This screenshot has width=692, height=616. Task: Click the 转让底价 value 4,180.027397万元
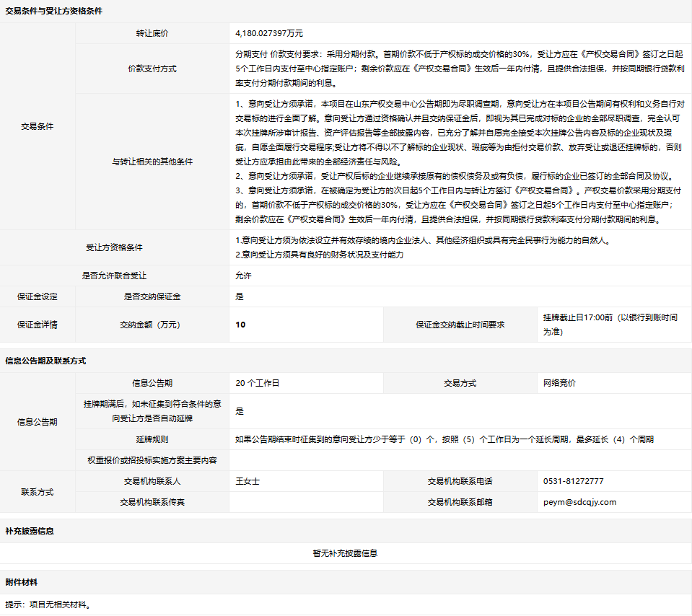coord(269,33)
